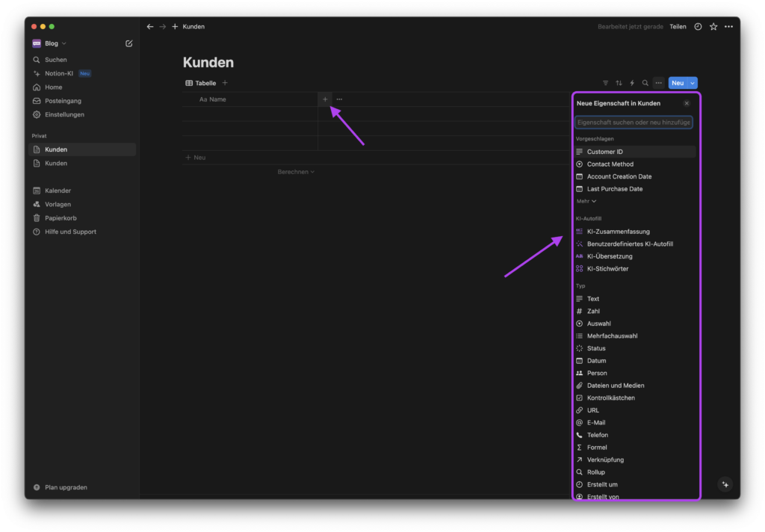Select the Text property type
The width and height of the screenshot is (765, 532).
click(x=635, y=299)
